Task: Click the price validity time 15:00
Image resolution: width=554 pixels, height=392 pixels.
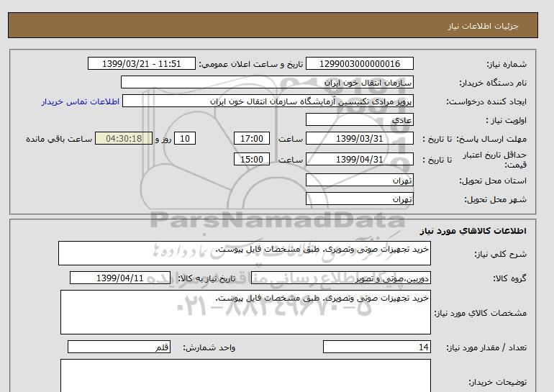Action: pyautogui.click(x=252, y=159)
